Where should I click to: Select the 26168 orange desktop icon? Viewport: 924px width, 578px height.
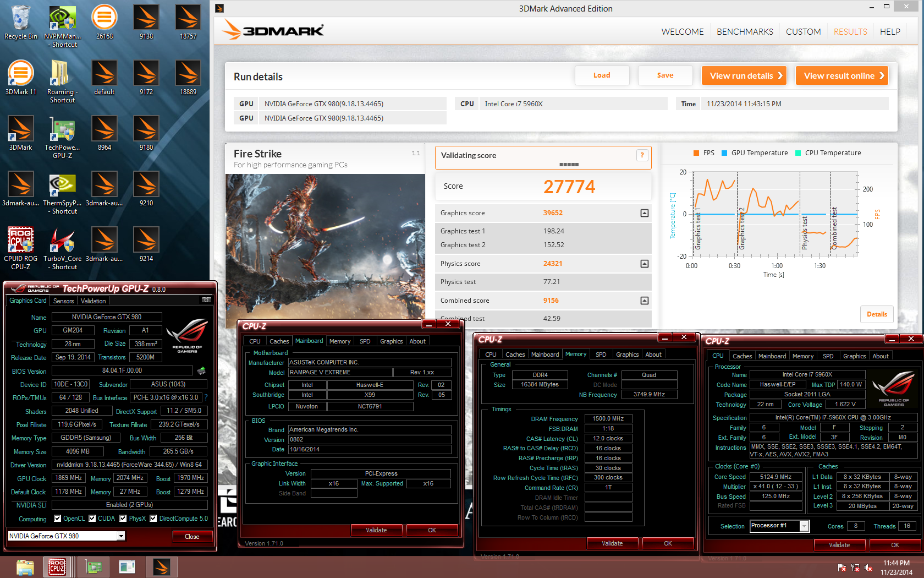point(105,23)
